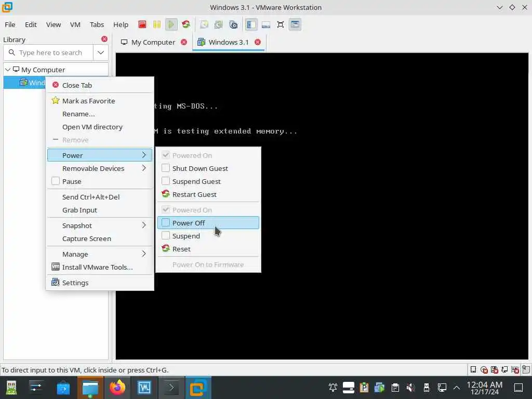Screen dimensions: 532x399
Task: Click the sound card status bar icon
Action: [x=515, y=369]
